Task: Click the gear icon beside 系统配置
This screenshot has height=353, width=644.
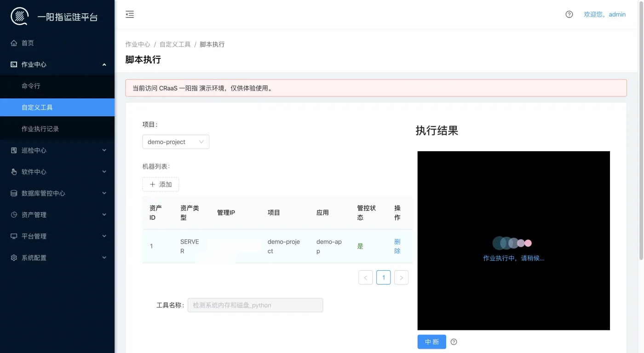Action: pos(14,258)
